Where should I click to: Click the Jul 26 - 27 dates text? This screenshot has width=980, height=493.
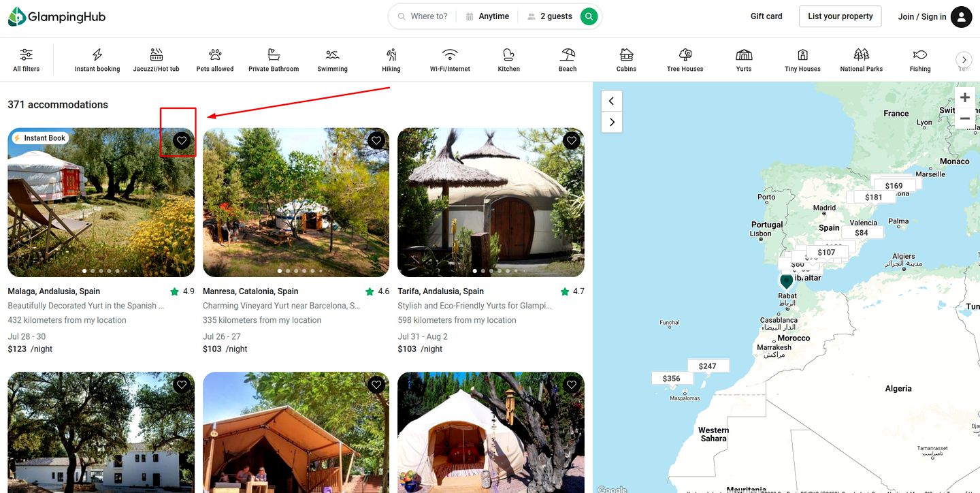(x=222, y=336)
